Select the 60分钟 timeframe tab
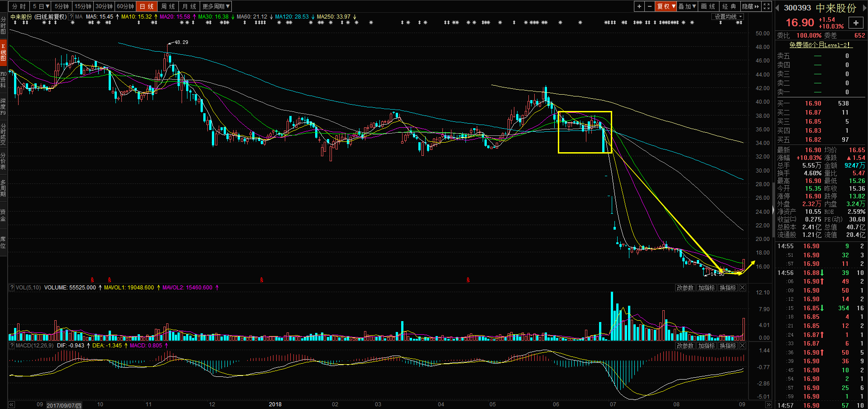Screen dimensions: 868x409 pos(125,6)
